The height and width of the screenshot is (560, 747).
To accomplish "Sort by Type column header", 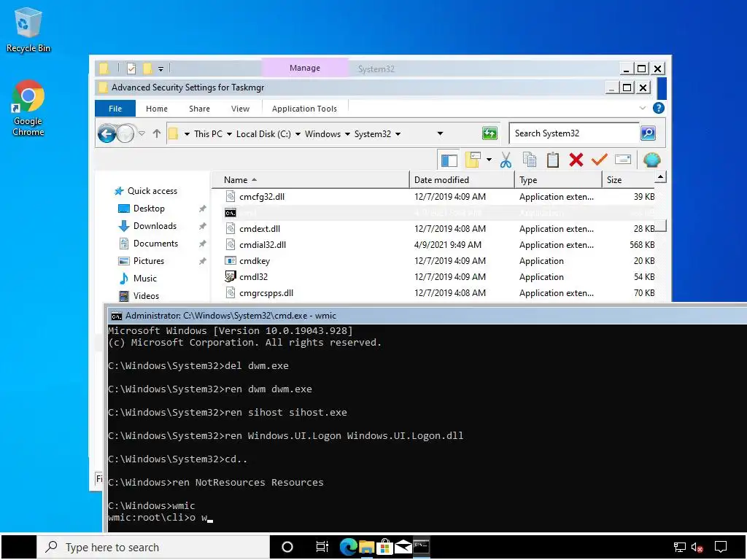I will [558, 180].
